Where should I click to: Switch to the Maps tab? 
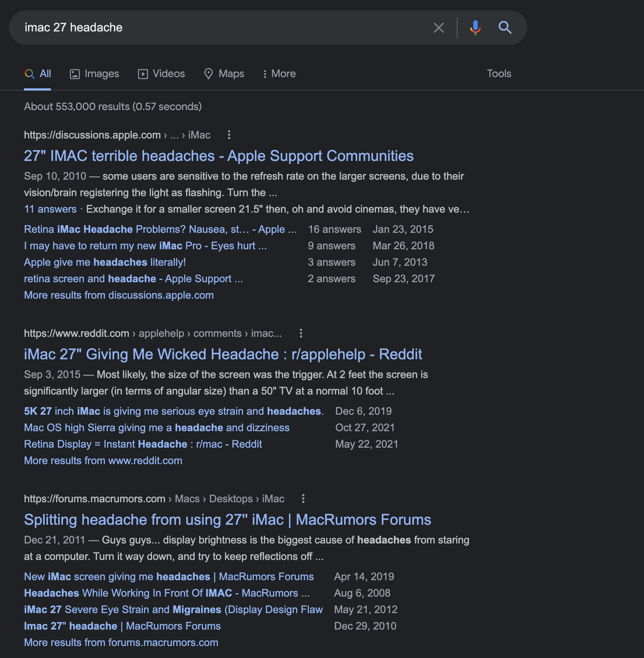point(224,74)
